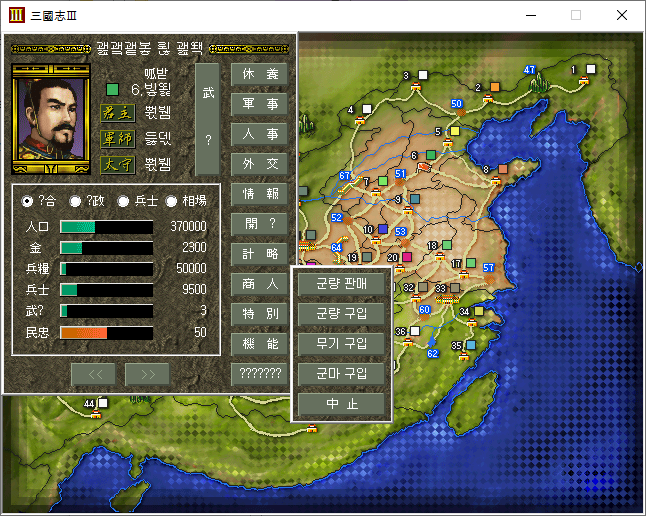Image resolution: width=646 pixels, height=516 pixels.
Task: Click the 民忠 orange loyalty bar
Action: coord(107,333)
